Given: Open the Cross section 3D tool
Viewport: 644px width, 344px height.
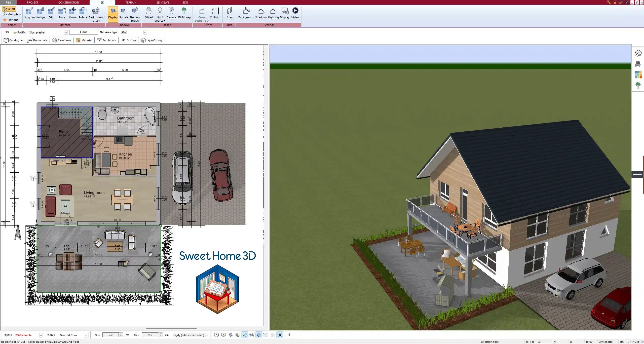Looking at the screenshot, I should pos(201,14).
